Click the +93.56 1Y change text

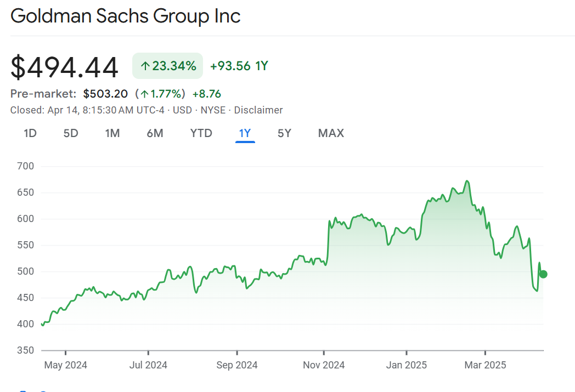click(239, 66)
